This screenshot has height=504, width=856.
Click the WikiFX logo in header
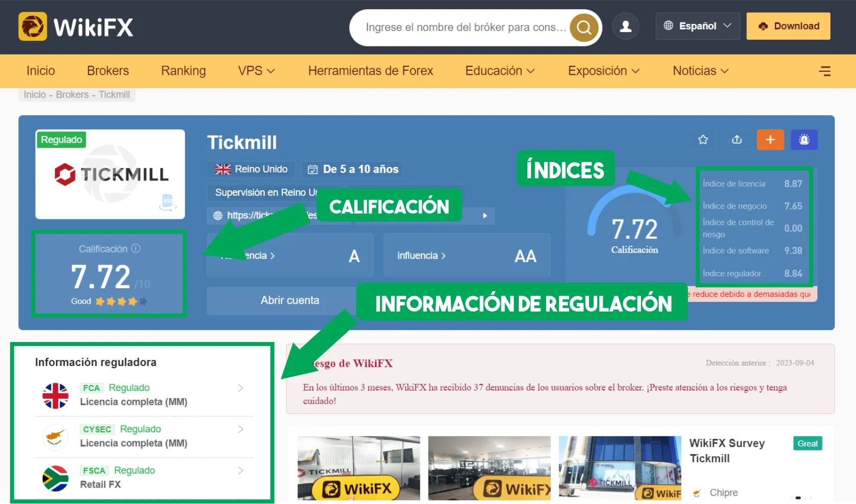[x=76, y=26]
